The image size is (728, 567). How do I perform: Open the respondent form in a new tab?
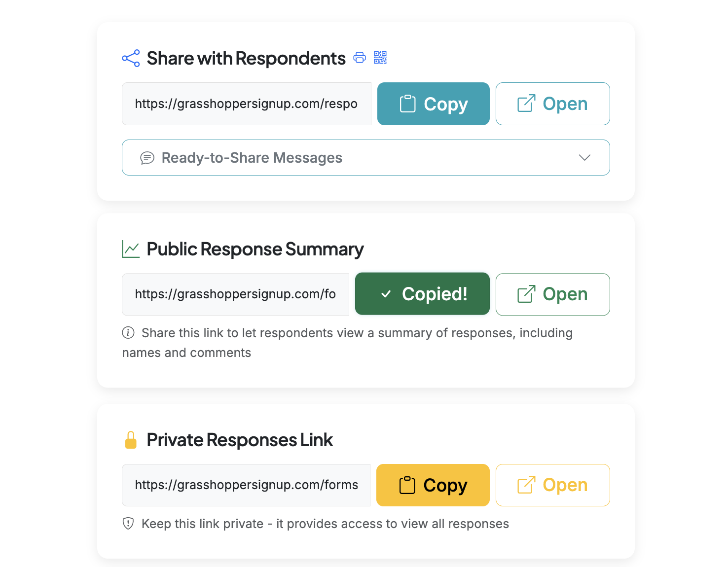552,104
